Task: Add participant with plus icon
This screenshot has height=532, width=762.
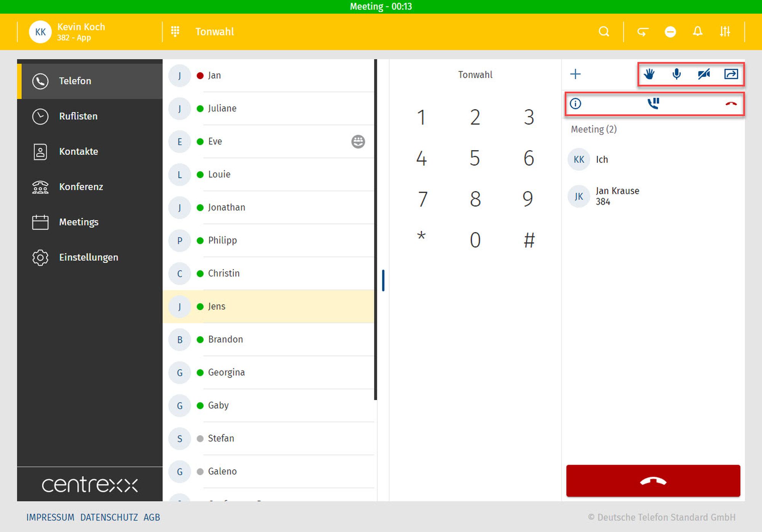Action: coord(575,74)
